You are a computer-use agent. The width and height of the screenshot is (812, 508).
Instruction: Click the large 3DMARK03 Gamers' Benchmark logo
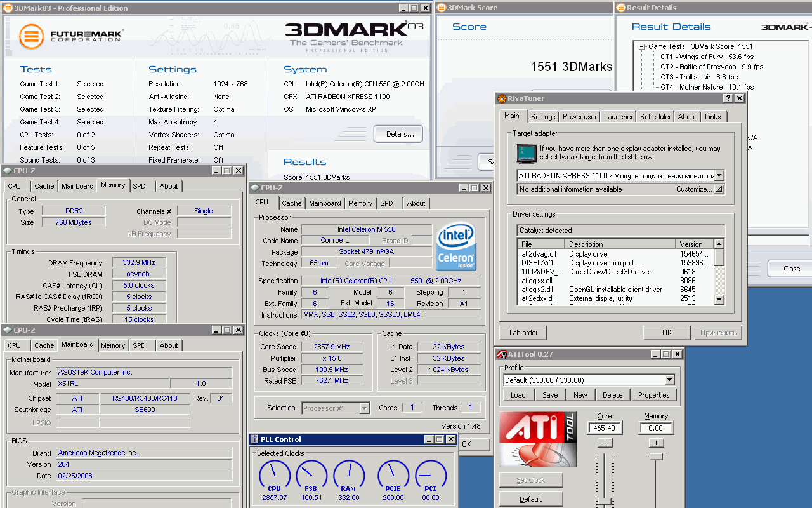[x=354, y=37]
